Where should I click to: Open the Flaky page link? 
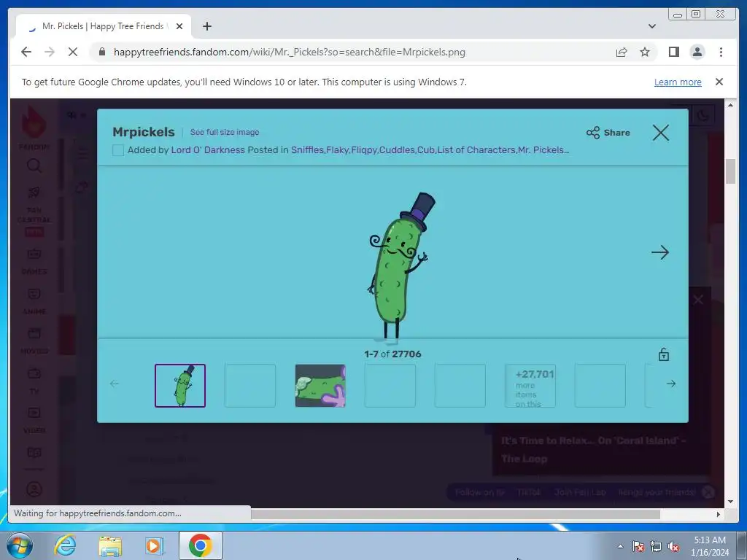pos(337,150)
